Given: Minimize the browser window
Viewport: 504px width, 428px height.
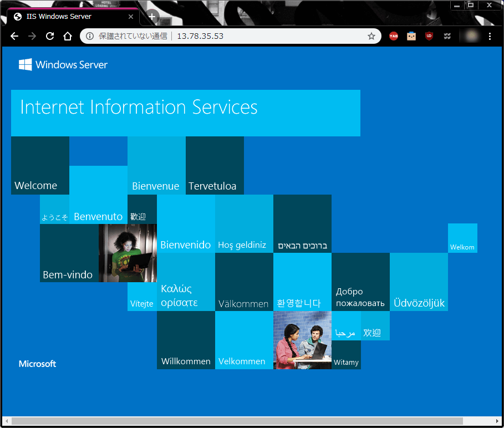Looking at the screenshot, I should click(457, 5).
